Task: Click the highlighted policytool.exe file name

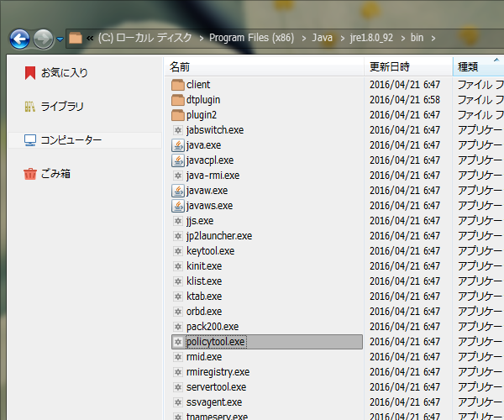Action: (216, 342)
